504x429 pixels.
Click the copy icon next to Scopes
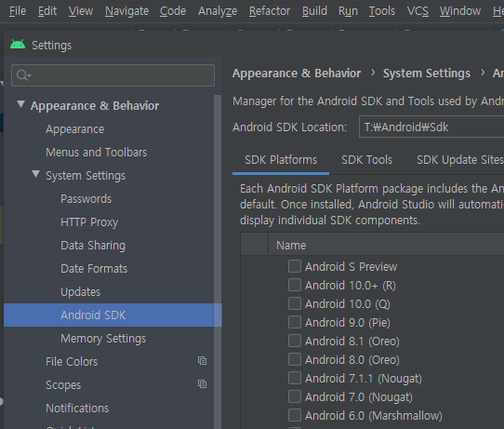(202, 384)
